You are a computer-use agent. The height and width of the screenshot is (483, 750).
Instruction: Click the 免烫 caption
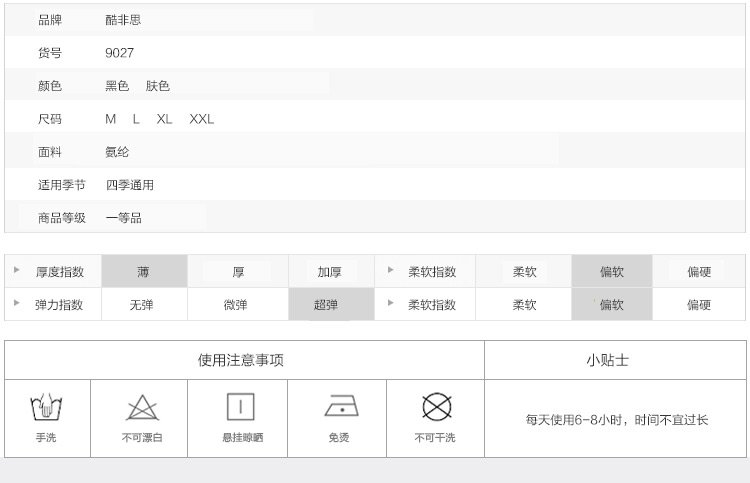(x=339, y=437)
